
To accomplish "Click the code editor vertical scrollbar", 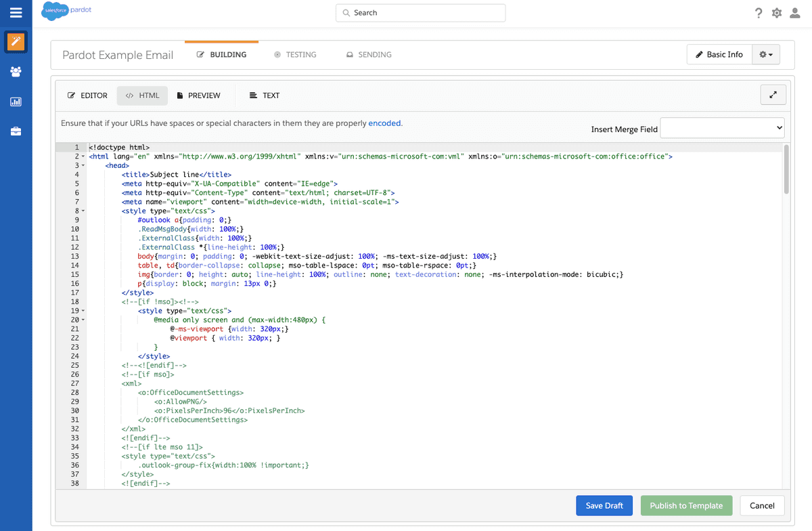I will tap(786, 169).
